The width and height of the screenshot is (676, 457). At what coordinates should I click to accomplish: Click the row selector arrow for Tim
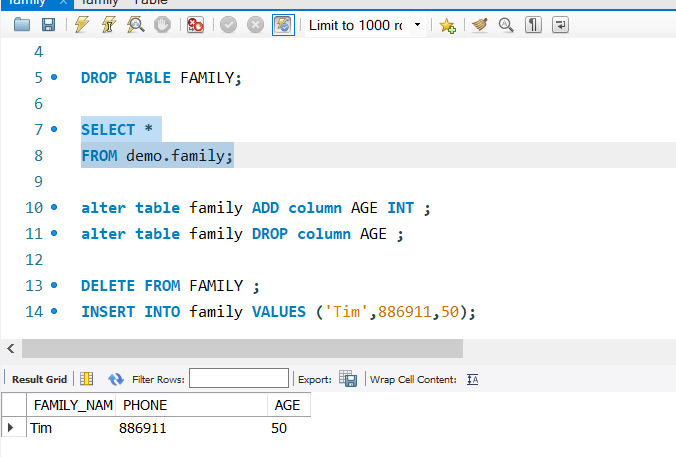(x=11, y=428)
